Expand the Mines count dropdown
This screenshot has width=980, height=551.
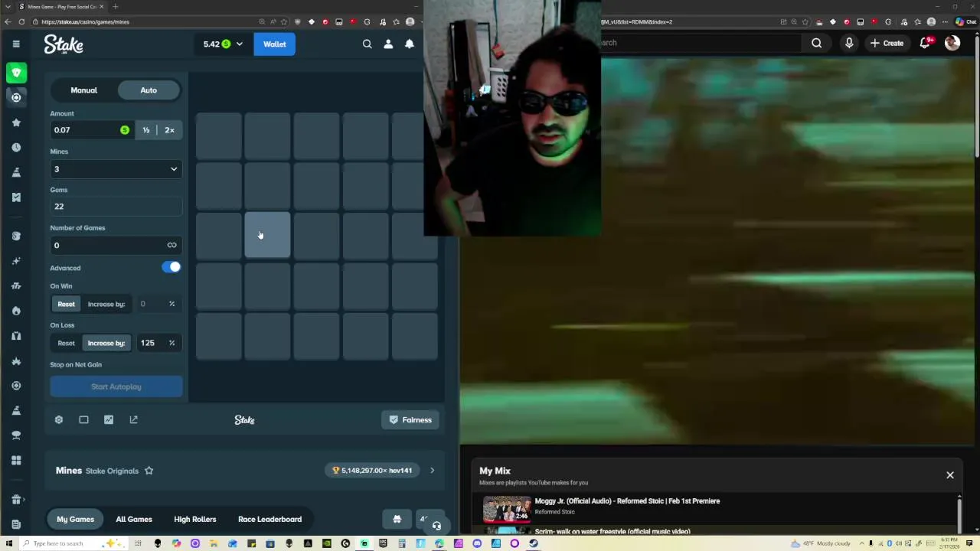click(x=116, y=169)
